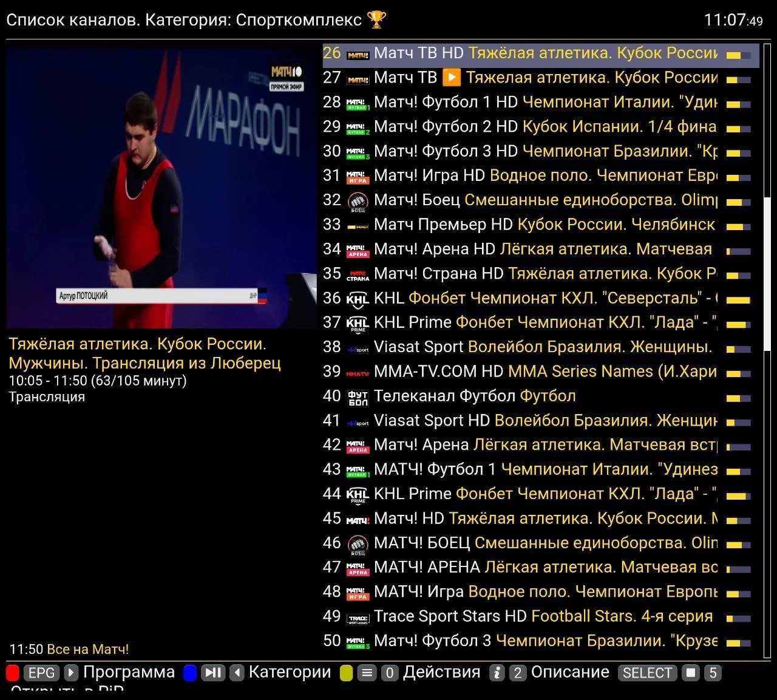
Task: Click progress bar on row 26 Матч ТВ HD
Action: point(738,55)
